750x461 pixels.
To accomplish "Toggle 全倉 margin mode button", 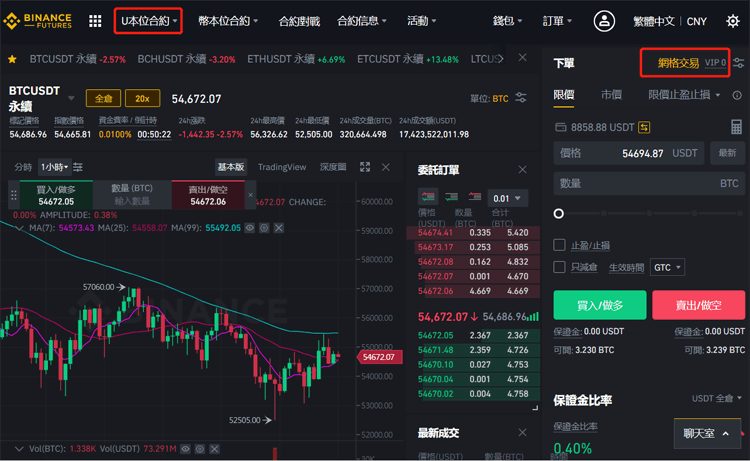I will click(x=103, y=99).
